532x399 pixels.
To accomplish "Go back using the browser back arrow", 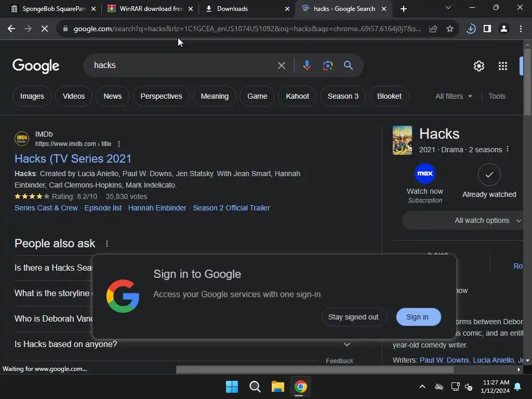I will click(x=11, y=29).
